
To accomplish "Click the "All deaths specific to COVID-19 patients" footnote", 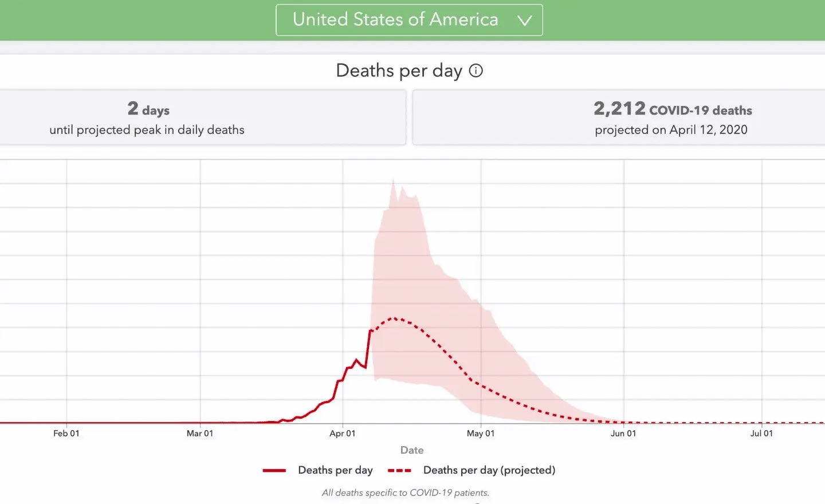I will 406,493.
